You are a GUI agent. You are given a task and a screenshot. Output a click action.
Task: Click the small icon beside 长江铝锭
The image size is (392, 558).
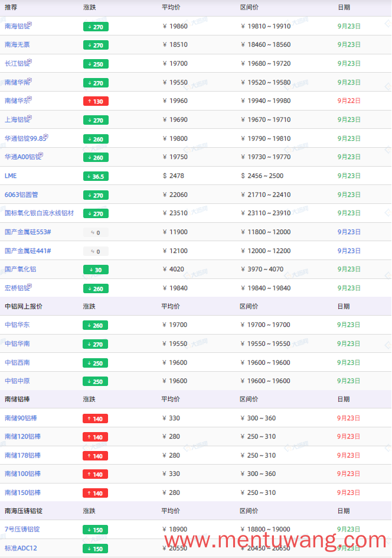pos(30,61)
